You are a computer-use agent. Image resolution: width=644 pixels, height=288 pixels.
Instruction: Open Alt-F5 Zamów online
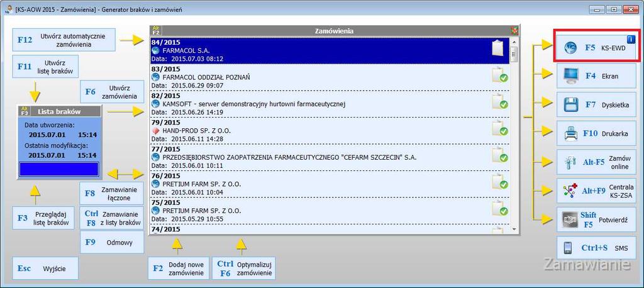(x=596, y=162)
